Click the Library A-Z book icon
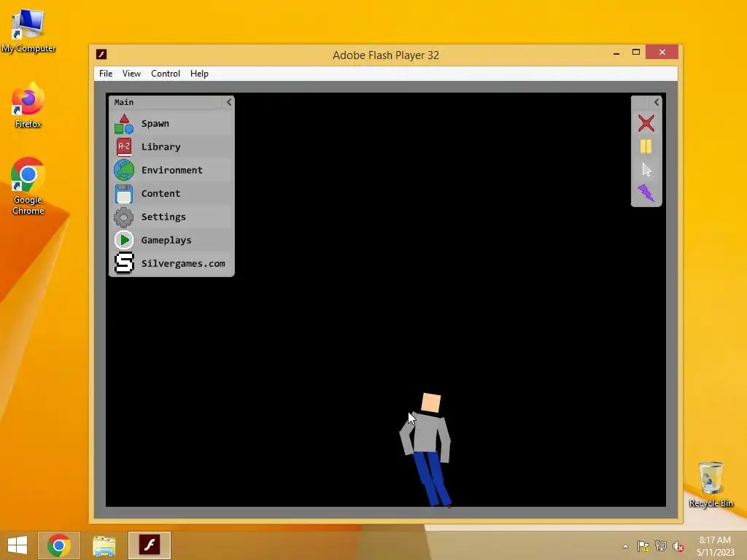747x560 pixels. (x=124, y=147)
